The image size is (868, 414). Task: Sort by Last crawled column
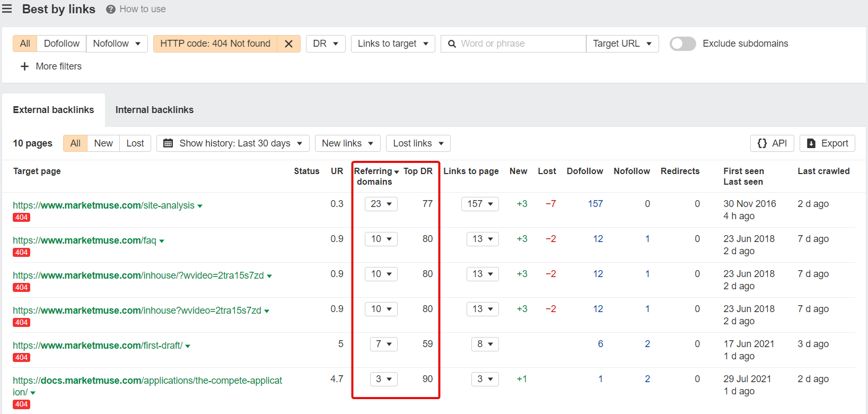823,171
